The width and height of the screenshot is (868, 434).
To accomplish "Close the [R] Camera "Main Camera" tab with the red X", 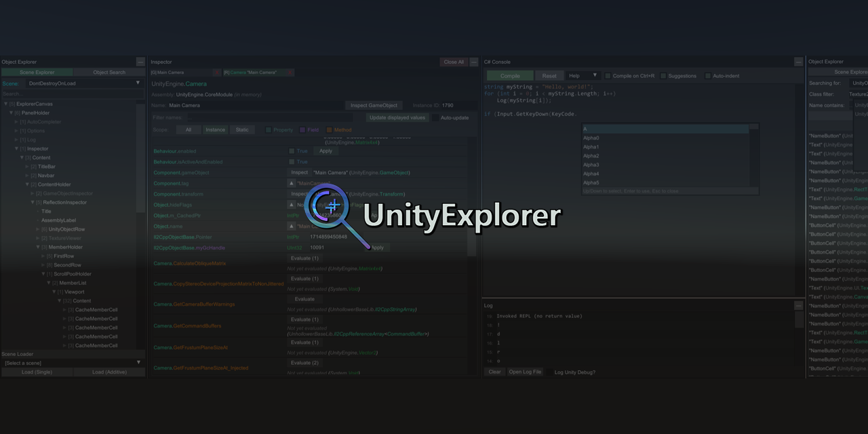I will pos(290,73).
